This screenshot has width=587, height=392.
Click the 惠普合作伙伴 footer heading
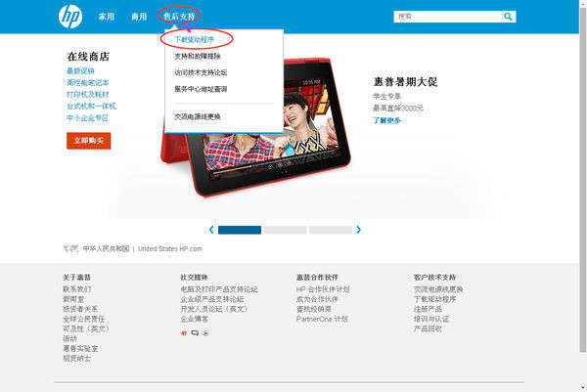point(317,278)
